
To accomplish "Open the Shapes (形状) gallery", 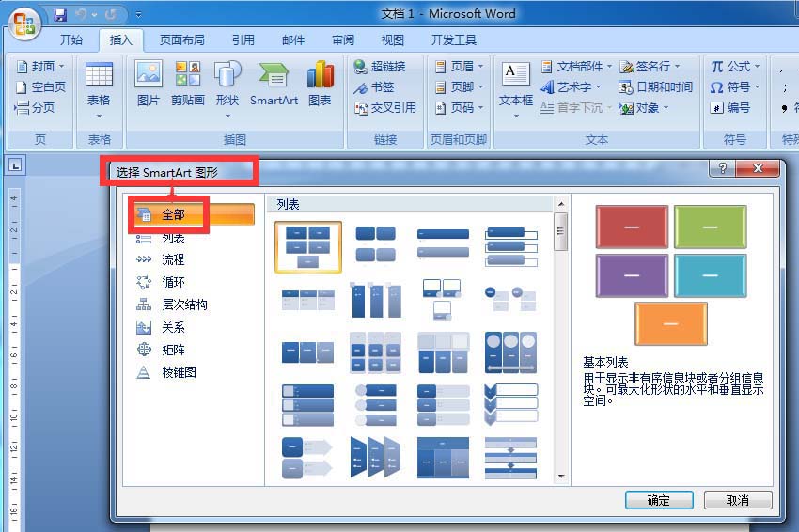I will click(227, 89).
